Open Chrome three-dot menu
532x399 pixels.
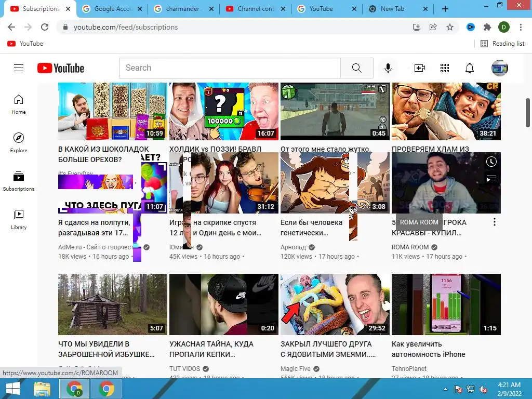pos(521,27)
